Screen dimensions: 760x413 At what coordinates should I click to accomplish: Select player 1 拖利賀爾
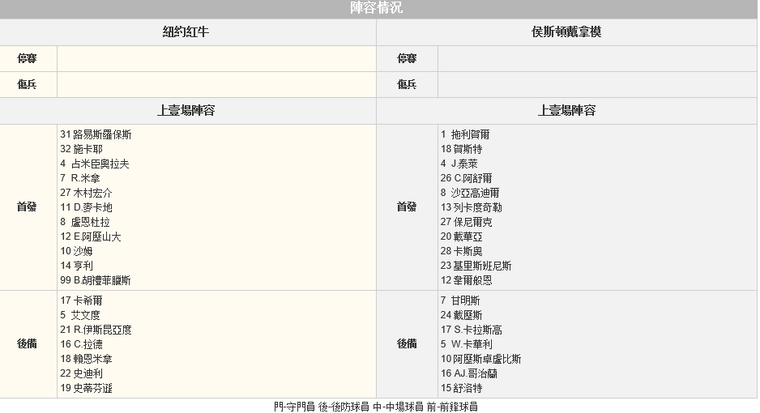pyautogui.click(x=465, y=135)
